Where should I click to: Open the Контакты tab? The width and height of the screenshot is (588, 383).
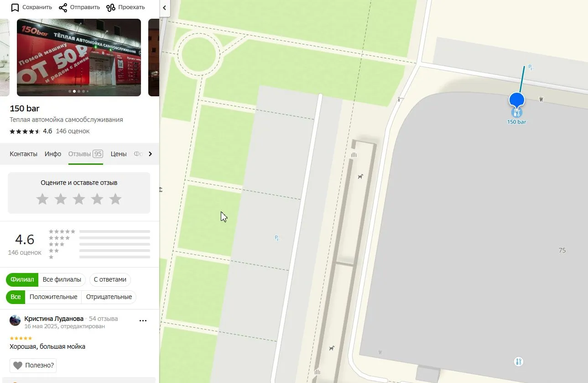coord(24,154)
